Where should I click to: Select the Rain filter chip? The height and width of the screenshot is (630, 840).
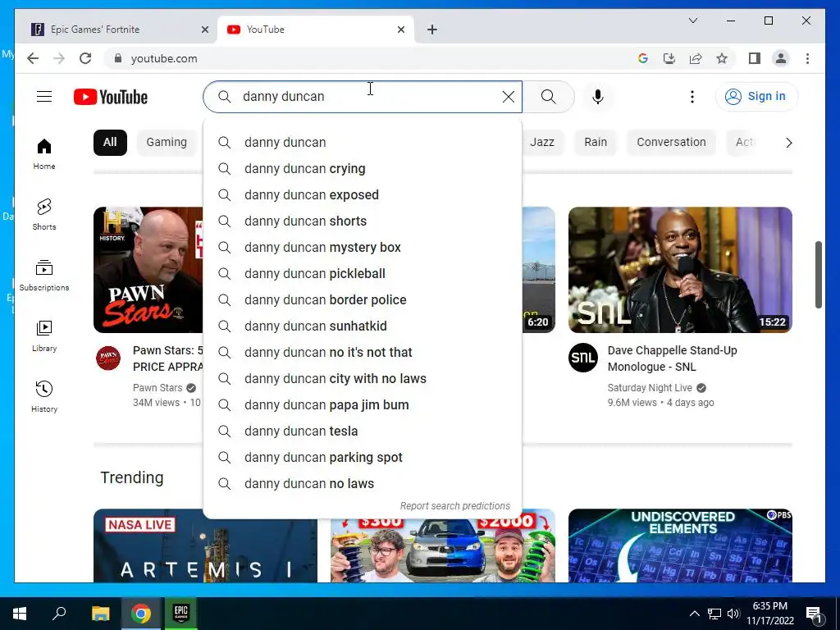click(x=596, y=143)
